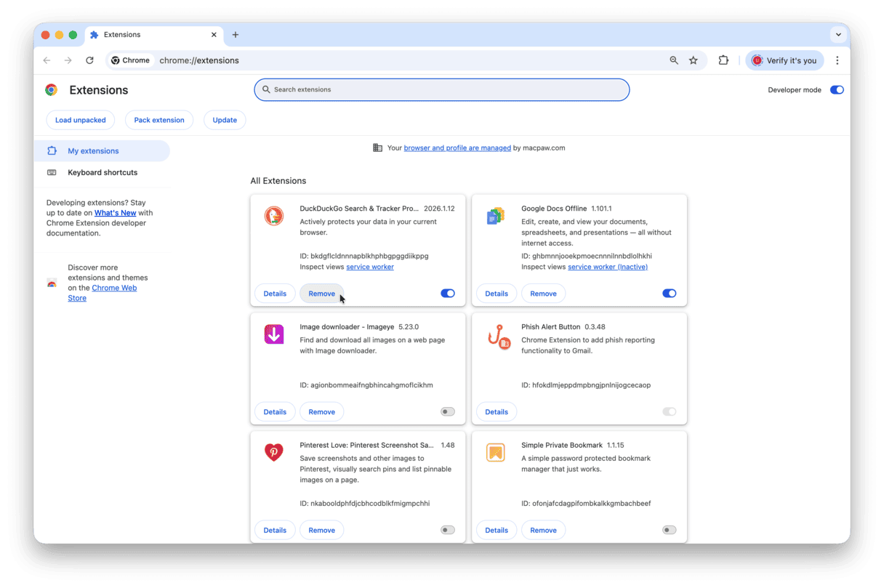Click the Load unpacked button
This screenshot has width=884, height=588.
[x=80, y=120]
